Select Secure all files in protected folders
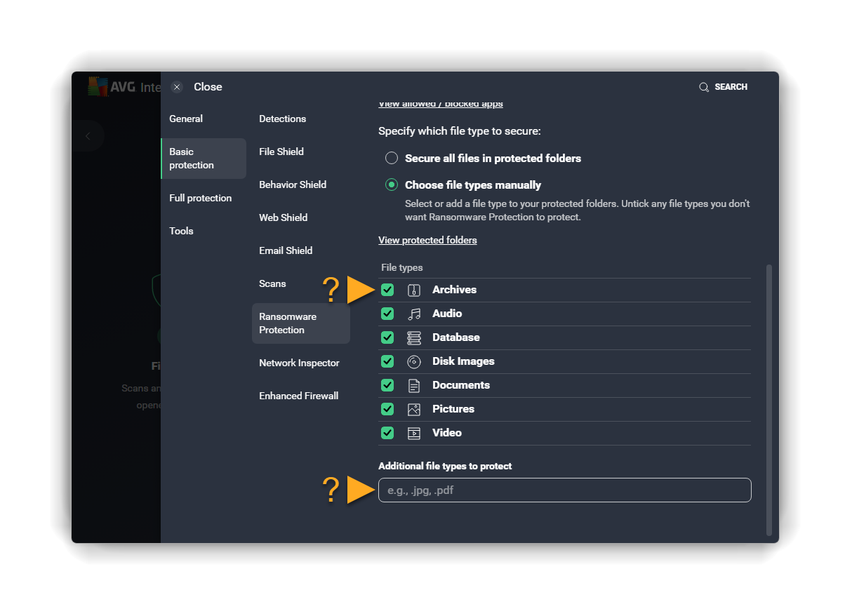Screen dimensions: 852x616 pos(392,159)
